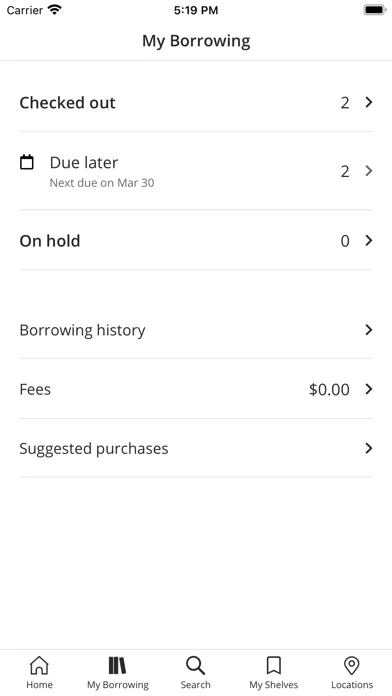The image size is (392, 696).
Task: Open Locations via map pin icon
Action: (x=352, y=665)
